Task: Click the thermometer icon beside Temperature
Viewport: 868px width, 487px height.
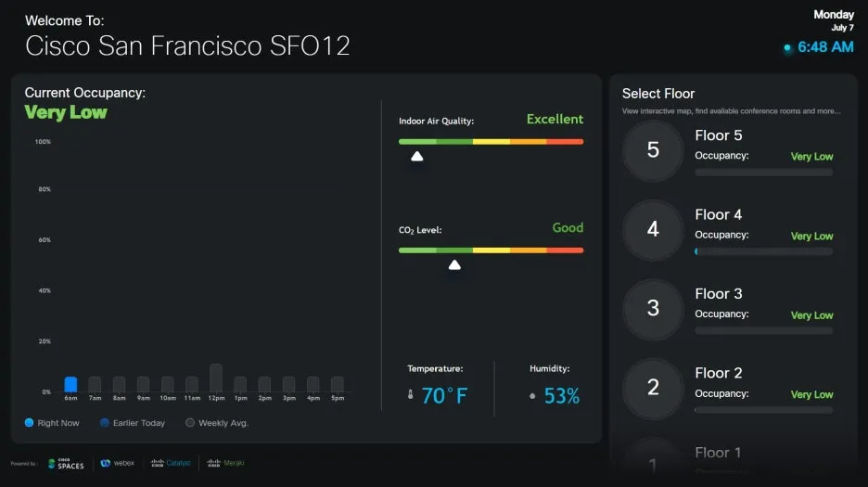Action: pyautogui.click(x=411, y=396)
